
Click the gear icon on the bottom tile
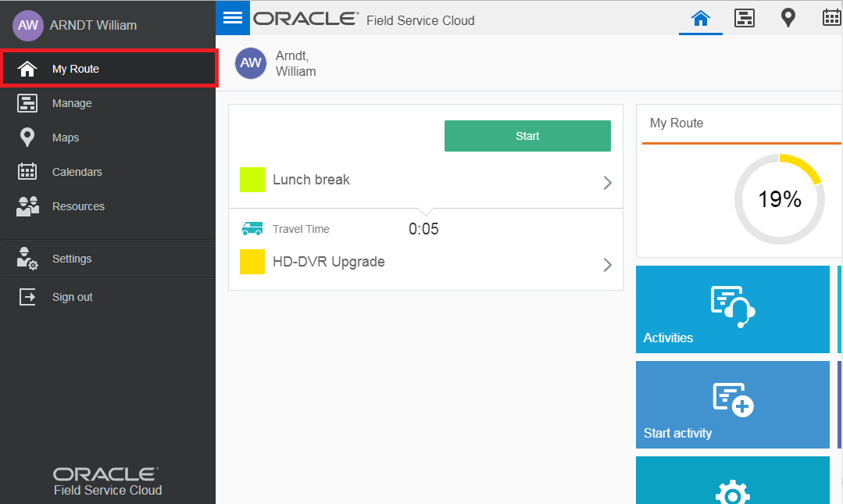(733, 492)
